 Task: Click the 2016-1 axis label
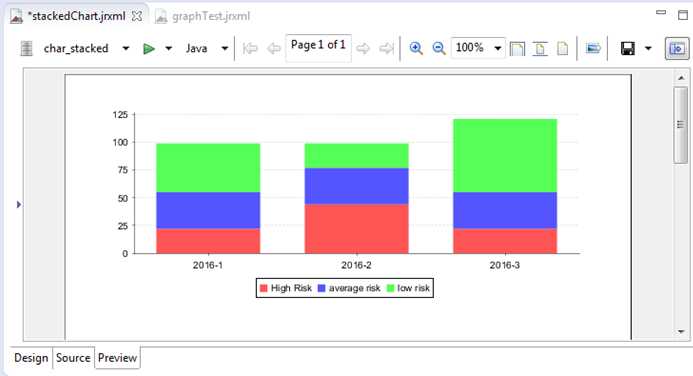pos(208,265)
